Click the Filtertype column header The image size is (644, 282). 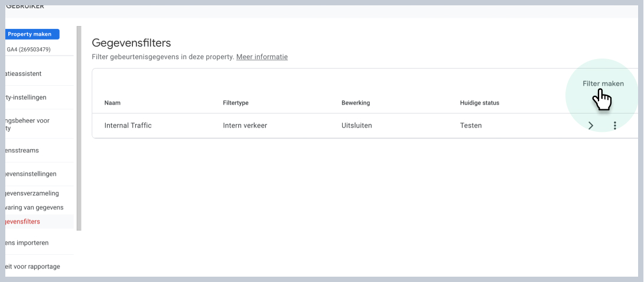coord(235,103)
